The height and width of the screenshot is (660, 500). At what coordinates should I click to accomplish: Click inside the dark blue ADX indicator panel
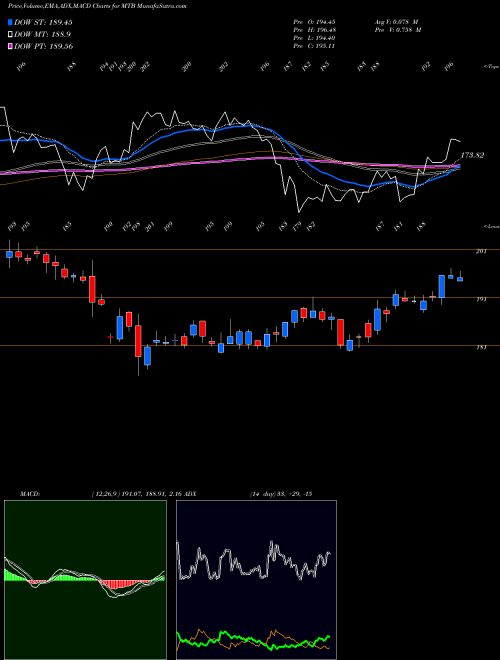[x=256, y=580]
